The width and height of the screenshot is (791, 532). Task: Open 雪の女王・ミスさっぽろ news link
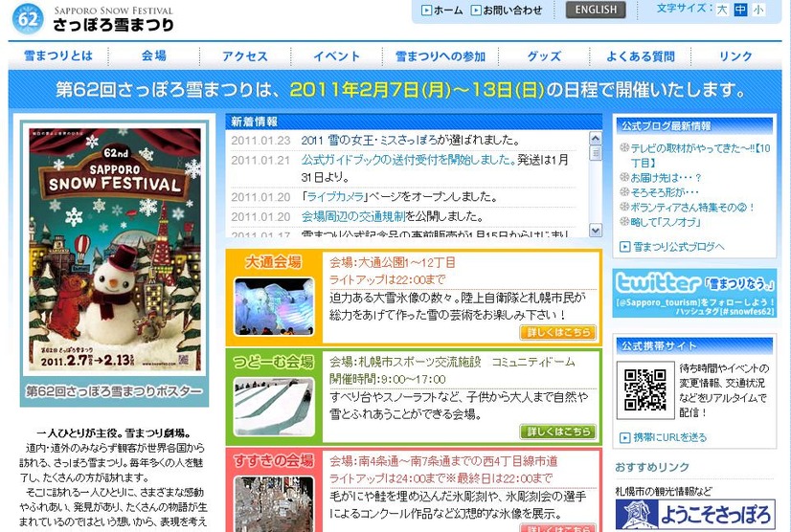372,141
